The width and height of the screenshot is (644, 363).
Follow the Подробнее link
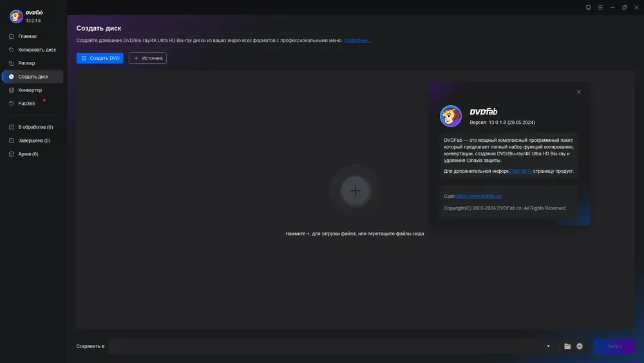[x=358, y=40]
